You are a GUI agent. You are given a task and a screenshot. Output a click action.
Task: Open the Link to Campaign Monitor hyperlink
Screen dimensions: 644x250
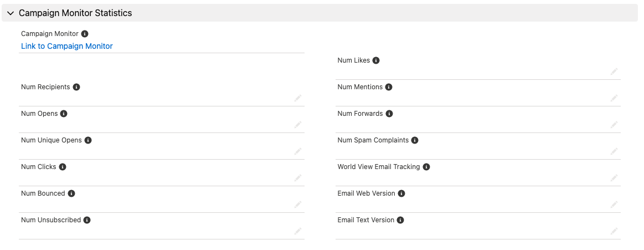[x=67, y=46]
